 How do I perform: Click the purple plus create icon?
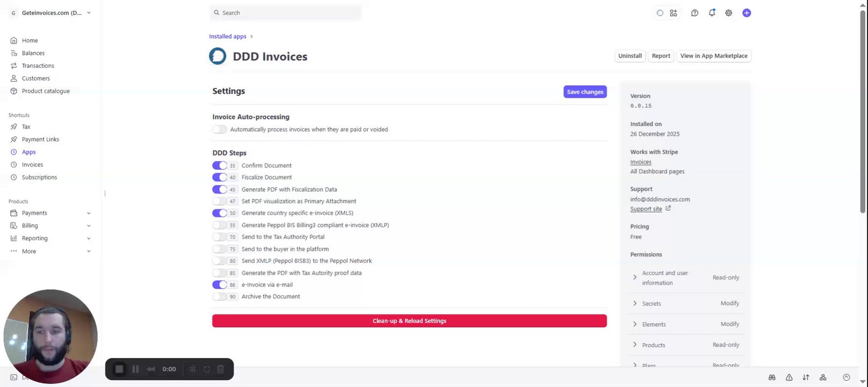click(x=747, y=13)
